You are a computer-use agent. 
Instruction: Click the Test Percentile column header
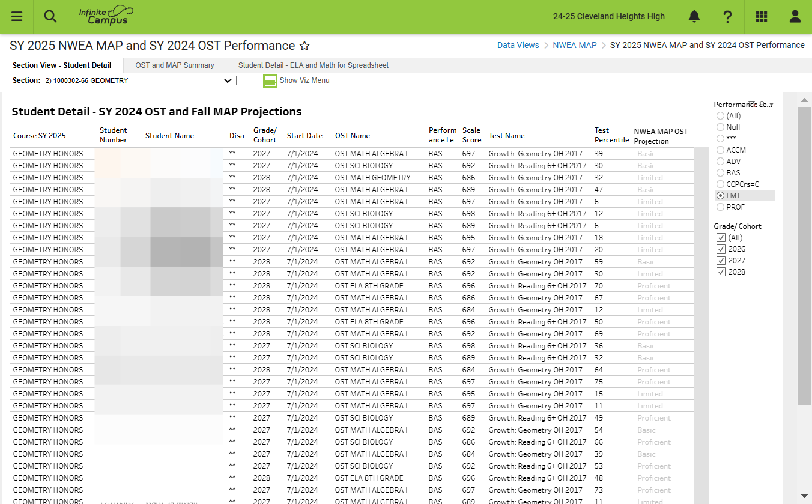611,135
